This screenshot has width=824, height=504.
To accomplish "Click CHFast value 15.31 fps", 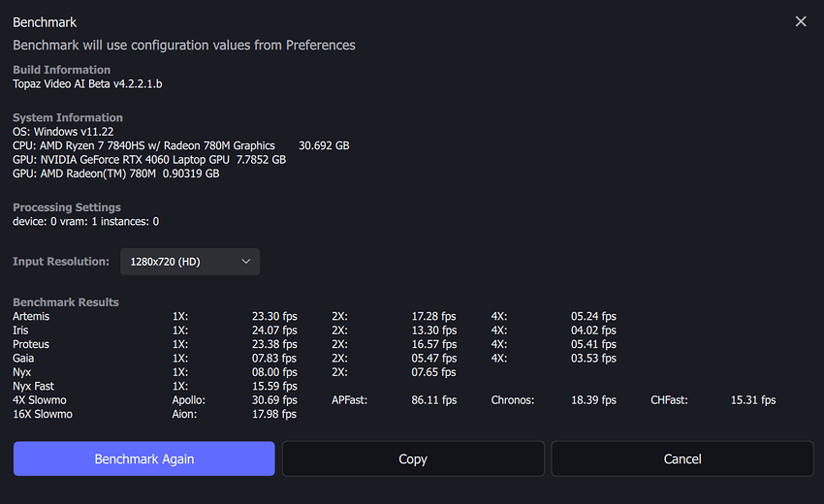I will coord(753,400).
